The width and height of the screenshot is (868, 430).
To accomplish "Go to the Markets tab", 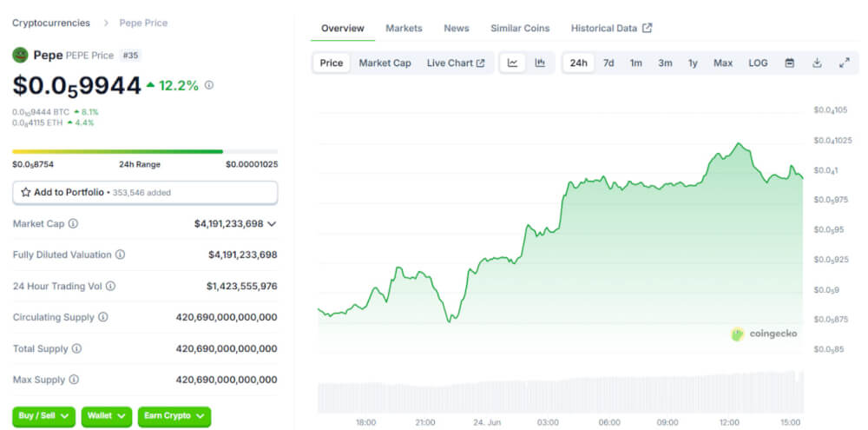I will pyautogui.click(x=404, y=28).
